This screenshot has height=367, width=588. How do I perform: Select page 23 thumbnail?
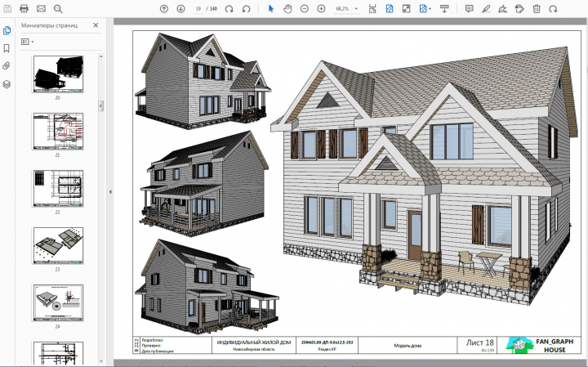coord(58,245)
